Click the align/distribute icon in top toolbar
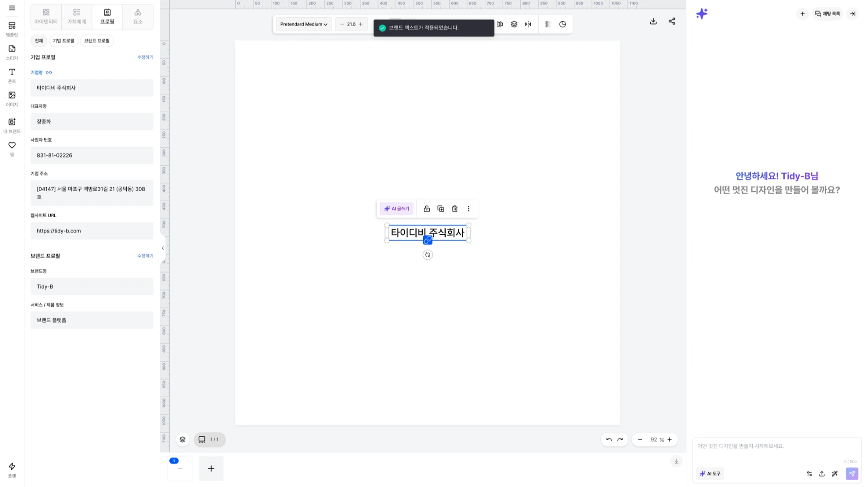This screenshot has width=868, height=487. (500, 24)
